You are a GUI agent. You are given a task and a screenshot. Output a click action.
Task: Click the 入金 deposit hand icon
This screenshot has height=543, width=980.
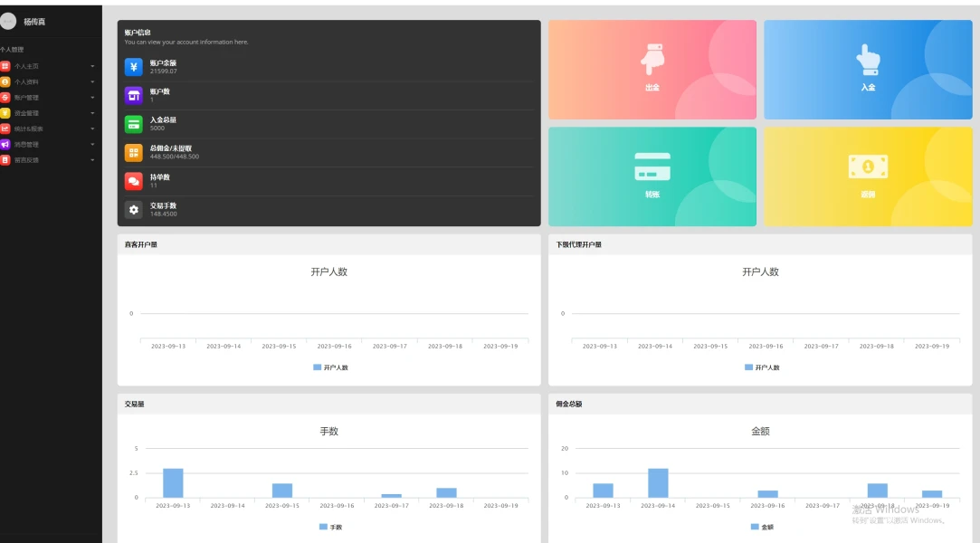(x=868, y=60)
